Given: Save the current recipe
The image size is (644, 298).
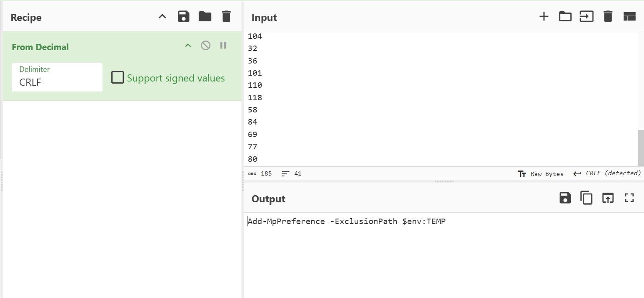Looking at the screenshot, I should [183, 16].
